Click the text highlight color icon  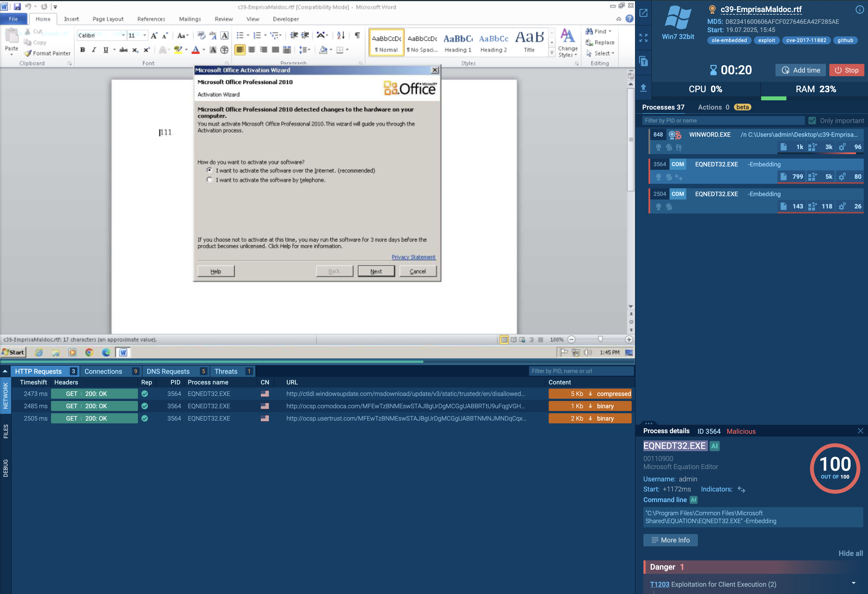pyautogui.click(x=178, y=50)
